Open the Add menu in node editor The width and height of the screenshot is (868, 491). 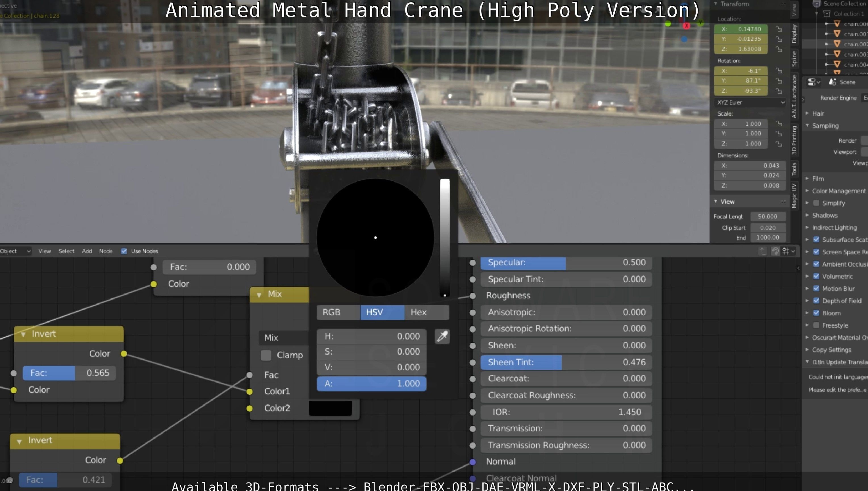pyautogui.click(x=87, y=251)
